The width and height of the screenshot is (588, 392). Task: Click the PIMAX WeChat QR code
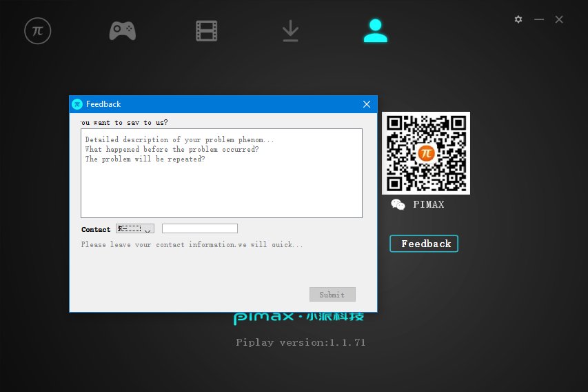point(425,153)
